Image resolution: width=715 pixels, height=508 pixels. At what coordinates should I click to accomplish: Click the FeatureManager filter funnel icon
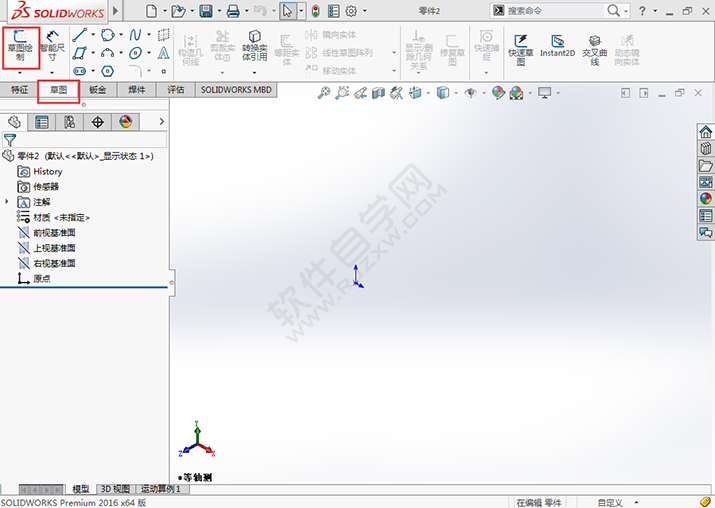click(10, 141)
